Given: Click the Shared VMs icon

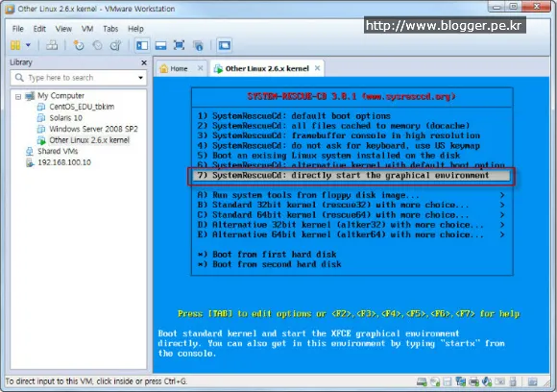Looking at the screenshot, I should pyautogui.click(x=30, y=152).
